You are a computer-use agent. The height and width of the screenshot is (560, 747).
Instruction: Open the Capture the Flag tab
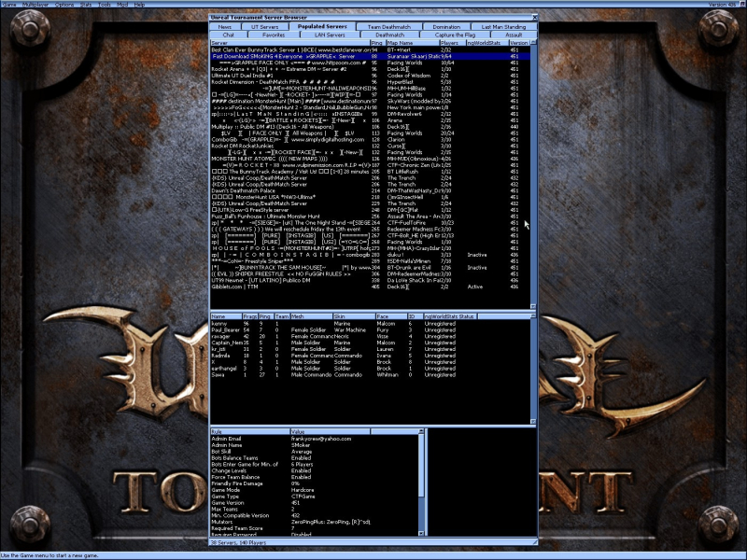click(x=455, y=35)
